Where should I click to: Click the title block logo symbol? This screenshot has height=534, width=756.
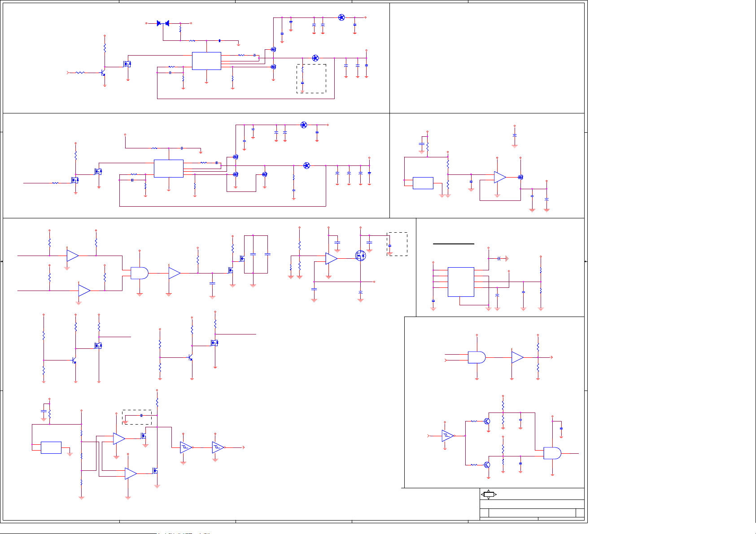(x=489, y=495)
